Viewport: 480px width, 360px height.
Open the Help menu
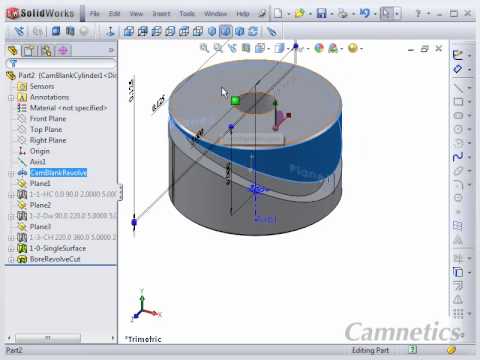243,14
